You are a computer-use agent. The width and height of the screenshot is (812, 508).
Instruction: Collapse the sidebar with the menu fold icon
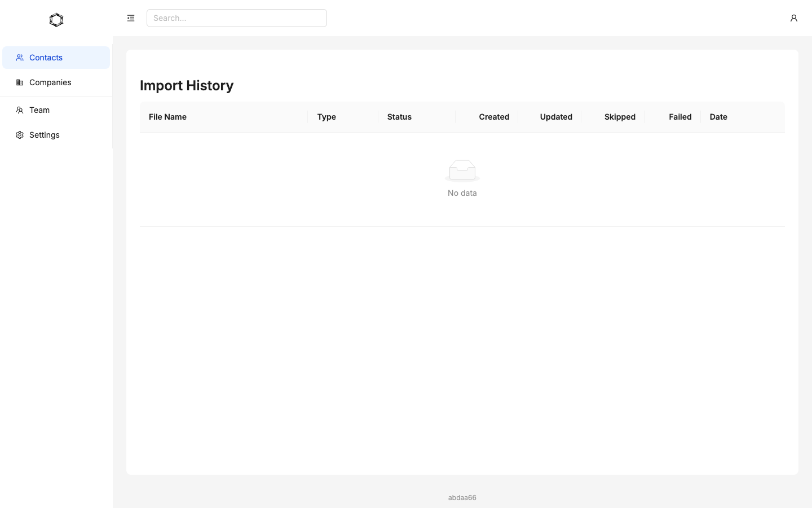tap(131, 18)
